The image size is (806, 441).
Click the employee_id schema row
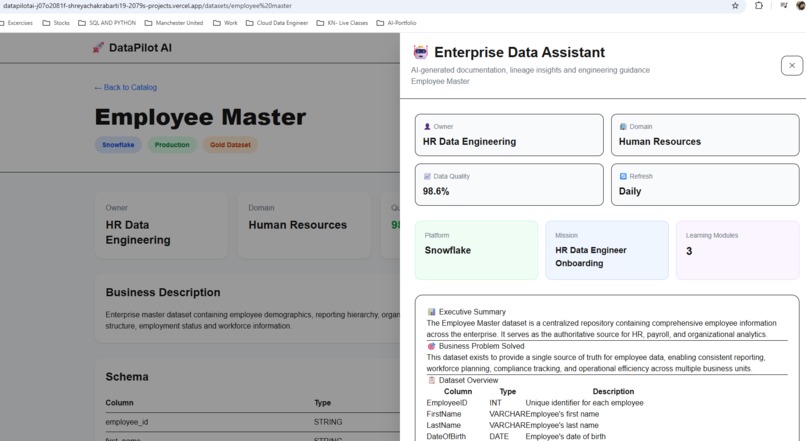[x=252, y=422]
